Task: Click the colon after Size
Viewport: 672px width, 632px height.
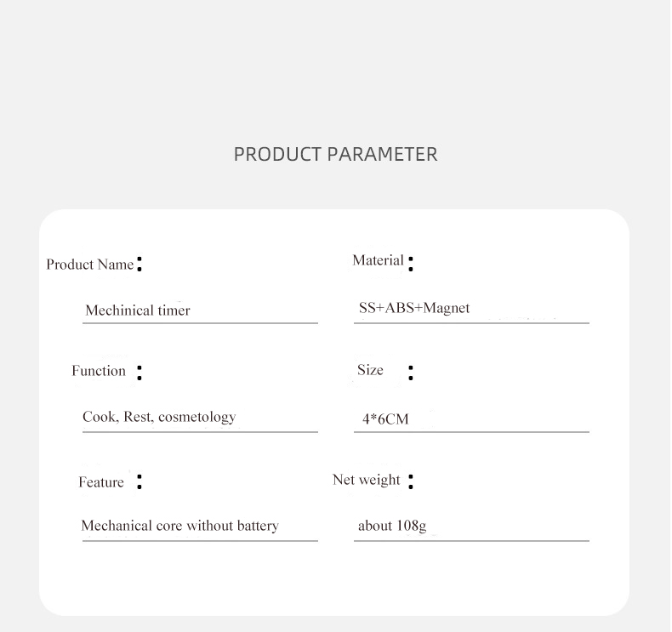Action: pyautogui.click(x=411, y=373)
